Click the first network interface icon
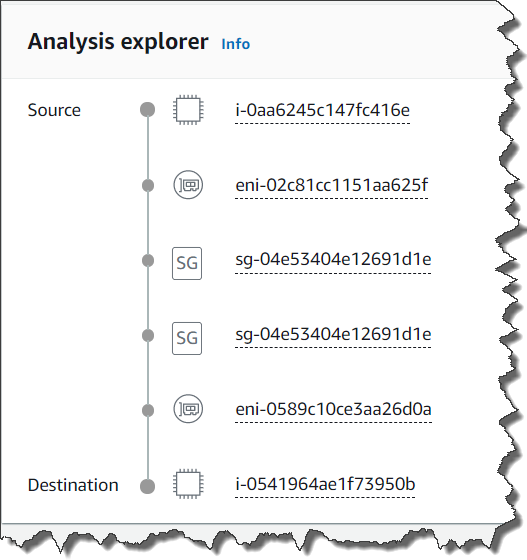527x560 pixels. pos(188,185)
